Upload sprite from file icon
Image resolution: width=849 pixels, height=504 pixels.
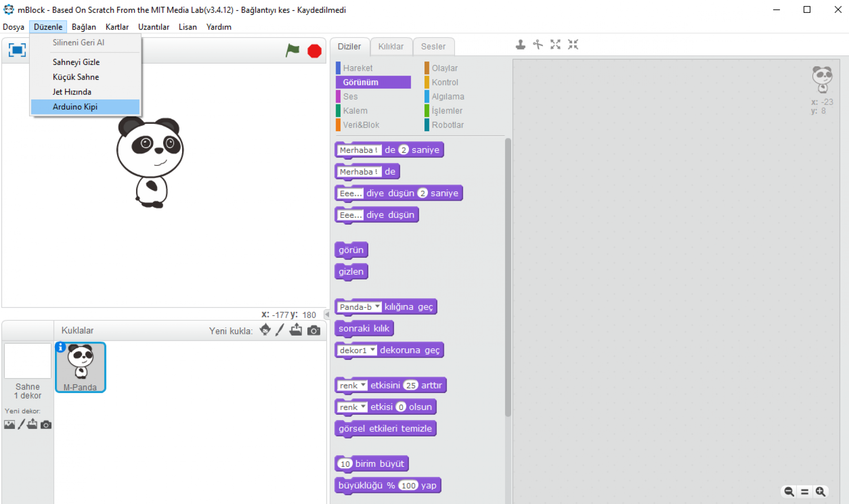pyautogui.click(x=296, y=330)
